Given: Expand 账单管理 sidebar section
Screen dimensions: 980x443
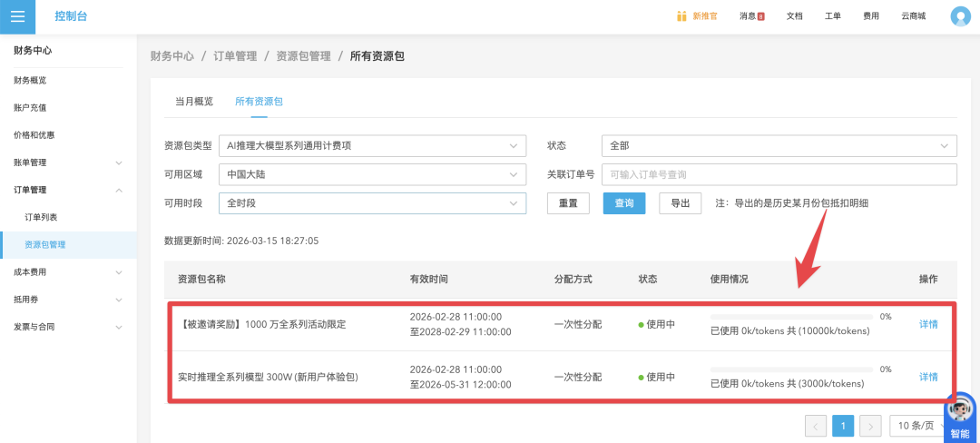Looking at the screenshot, I should (x=68, y=162).
